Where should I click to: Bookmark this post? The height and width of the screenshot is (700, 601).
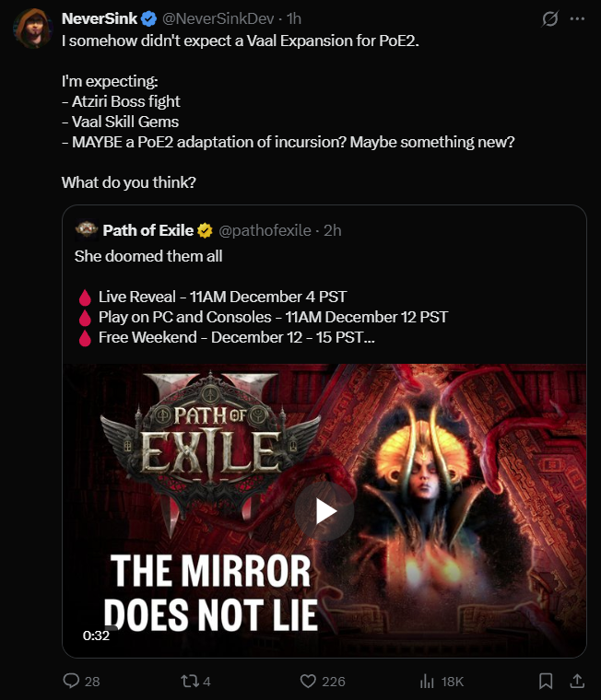546,681
